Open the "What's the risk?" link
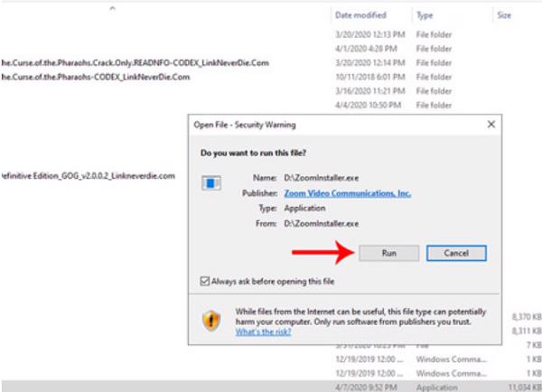The image size is (542, 392). coord(262,332)
